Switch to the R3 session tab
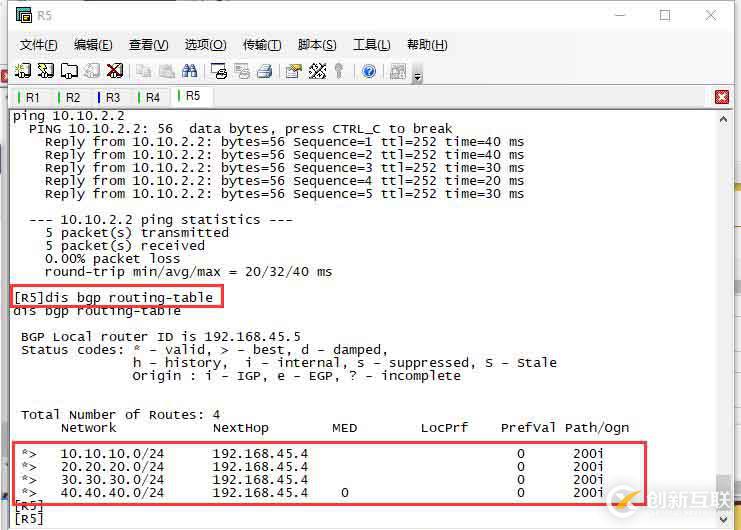The image size is (741, 530). tap(110, 97)
